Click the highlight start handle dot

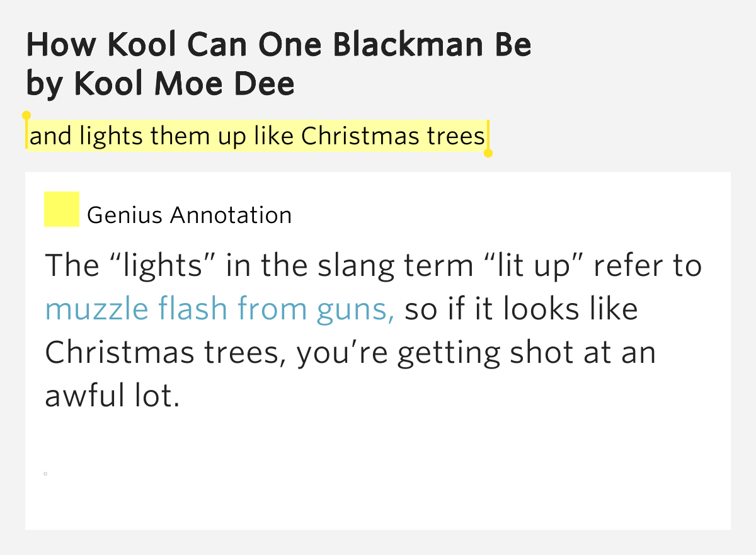[x=26, y=115]
